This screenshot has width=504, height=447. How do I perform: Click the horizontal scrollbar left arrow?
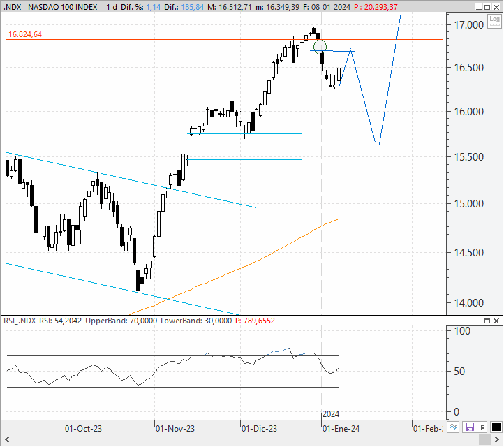click(7, 439)
